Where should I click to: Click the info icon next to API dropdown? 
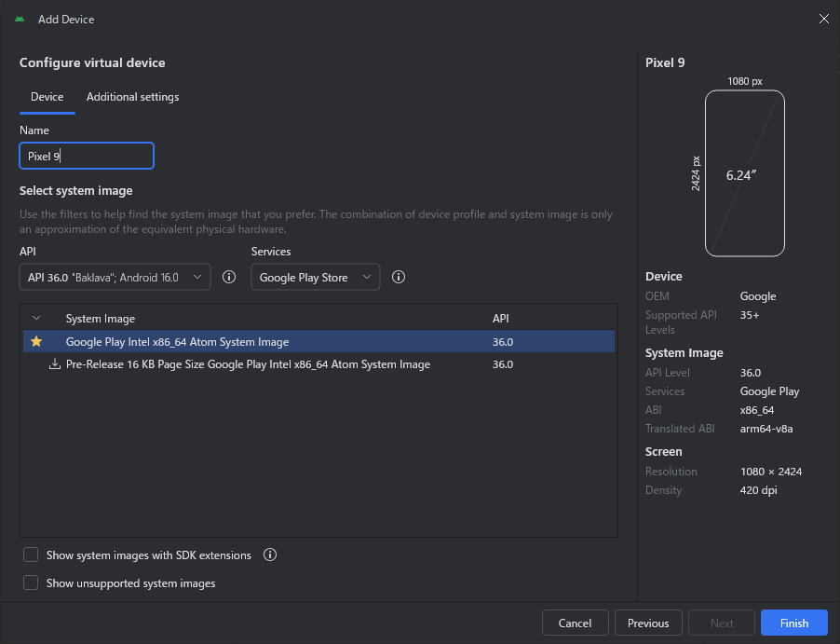click(x=229, y=277)
